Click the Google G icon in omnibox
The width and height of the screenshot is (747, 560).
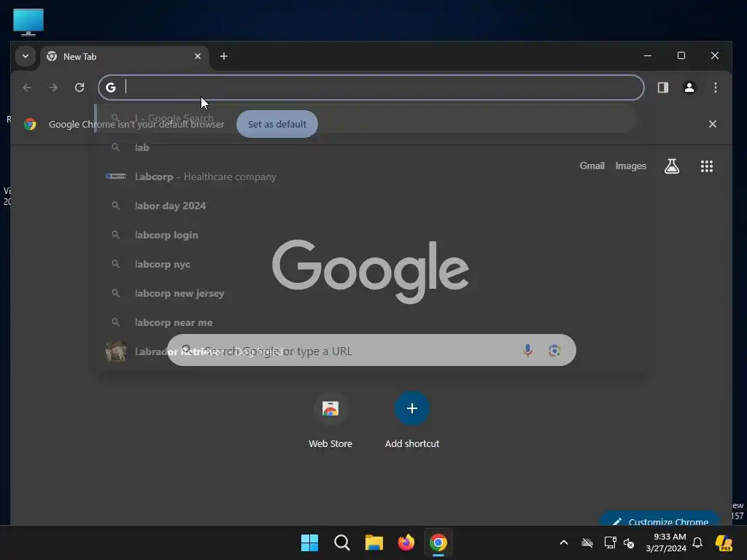point(111,87)
